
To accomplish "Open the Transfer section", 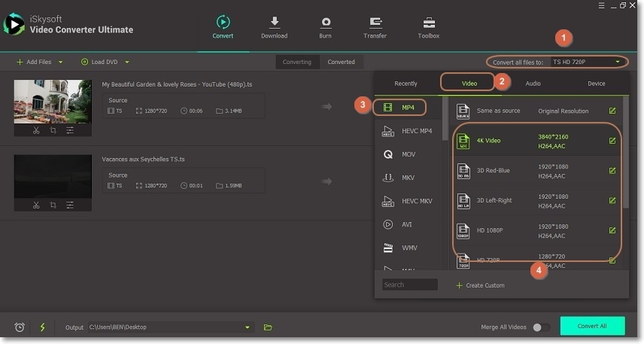I will point(375,27).
